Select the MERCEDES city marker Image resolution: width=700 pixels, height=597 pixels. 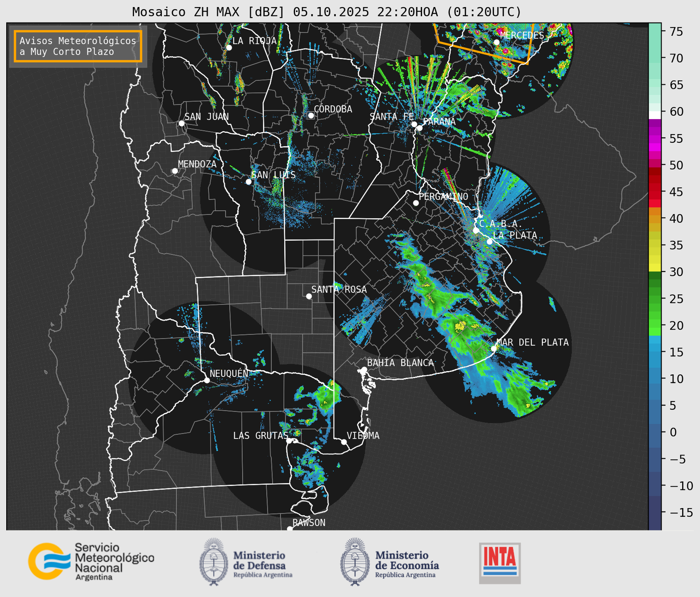coord(497,42)
